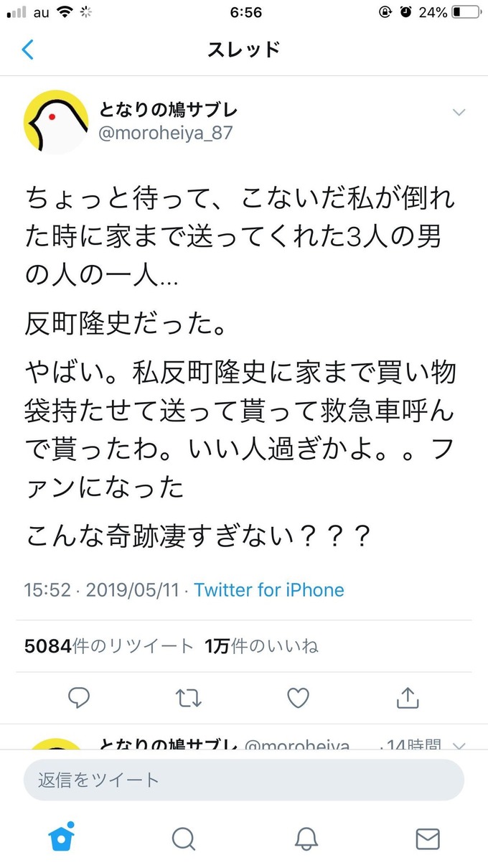
Task: Expand tweet options chevron menu
Action: (x=458, y=112)
